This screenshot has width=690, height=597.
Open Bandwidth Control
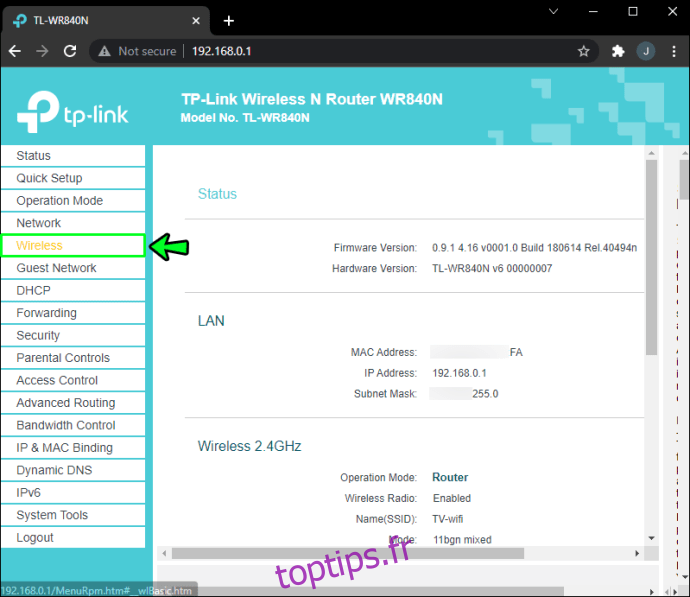coord(73,425)
